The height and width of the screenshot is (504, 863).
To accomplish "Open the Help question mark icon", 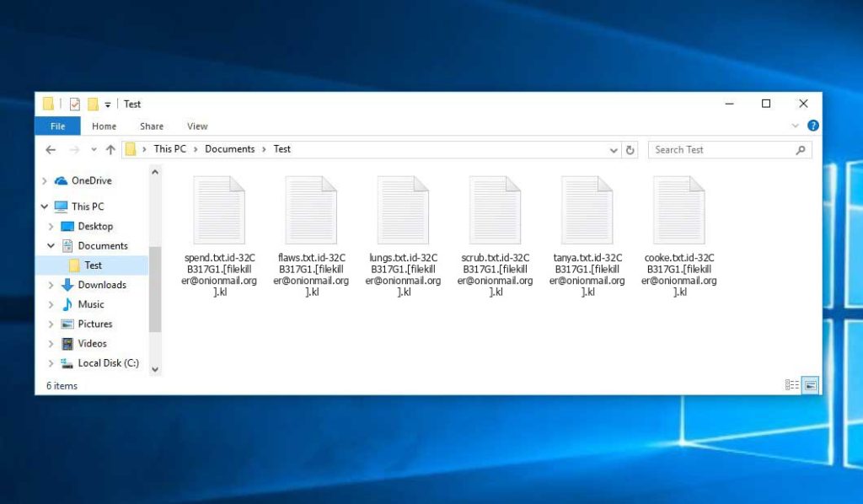I will (x=812, y=125).
